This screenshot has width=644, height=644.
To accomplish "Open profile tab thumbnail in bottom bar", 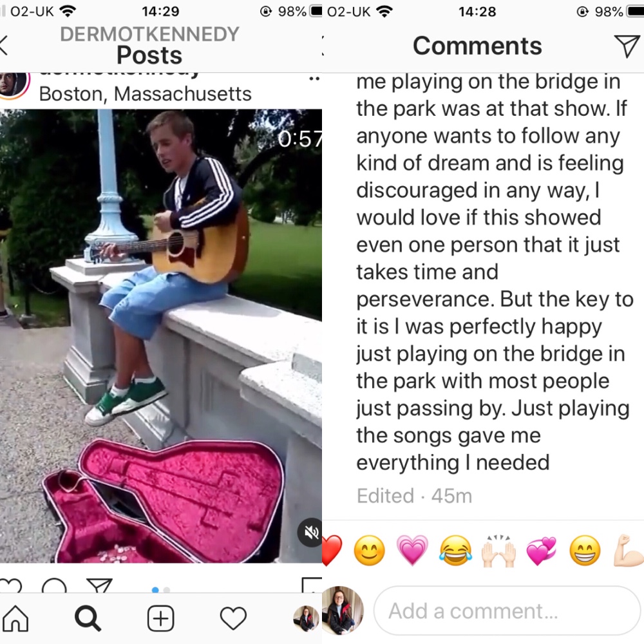I will [306, 618].
